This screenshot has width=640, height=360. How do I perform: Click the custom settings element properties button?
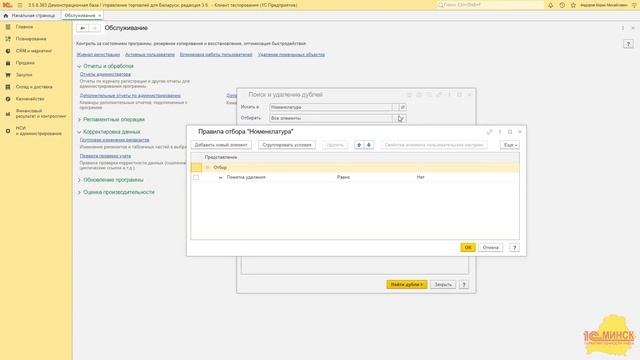433,145
